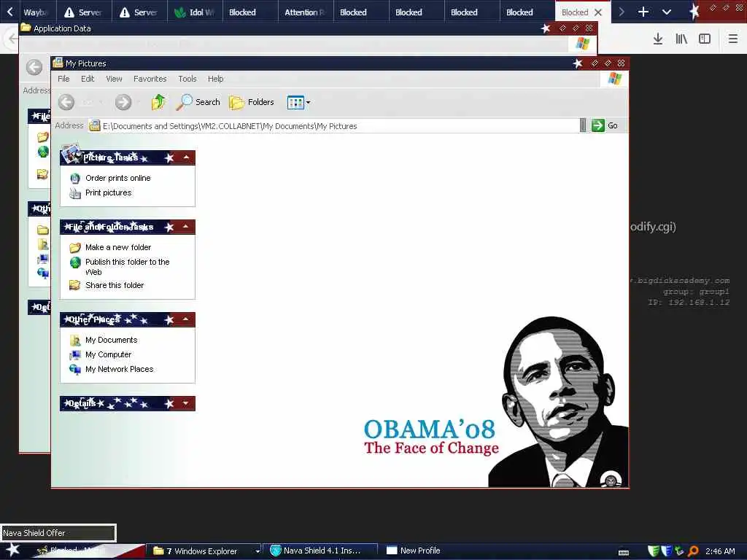Toggle the Folders pane button
This screenshot has width=747, height=560.
(x=252, y=102)
